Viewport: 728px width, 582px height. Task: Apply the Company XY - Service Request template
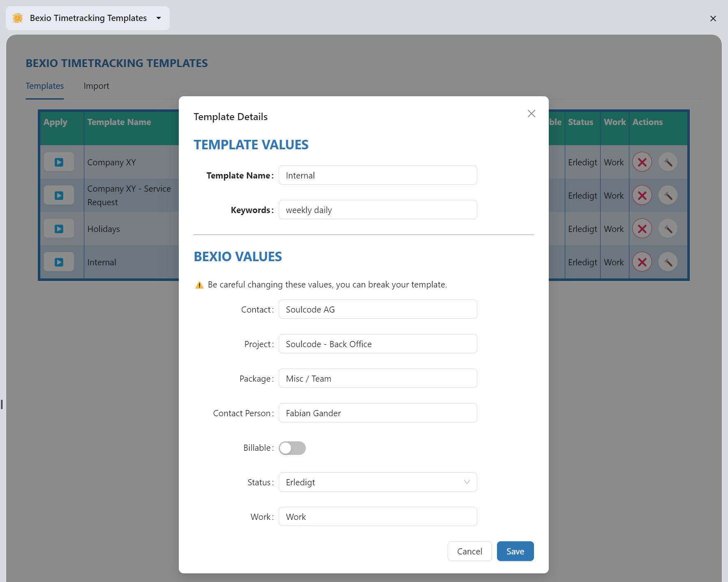(x=59, y=195)
